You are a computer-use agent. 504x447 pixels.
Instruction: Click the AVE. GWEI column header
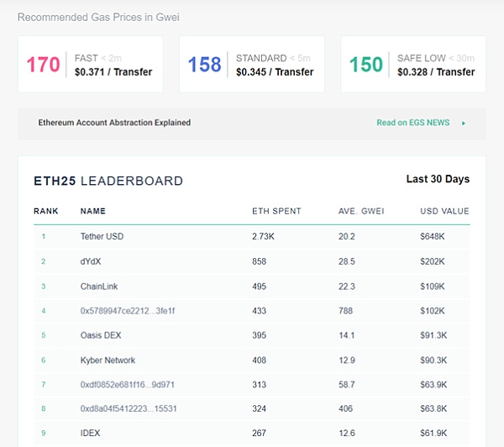[361, 211]
